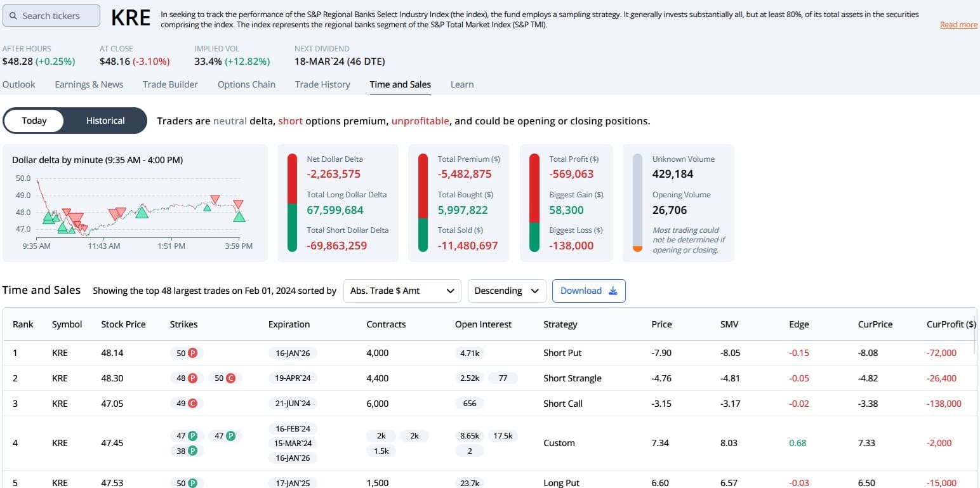Click the 16-JAN`26 expiration in rank 1 row

[x=293, y=353]
